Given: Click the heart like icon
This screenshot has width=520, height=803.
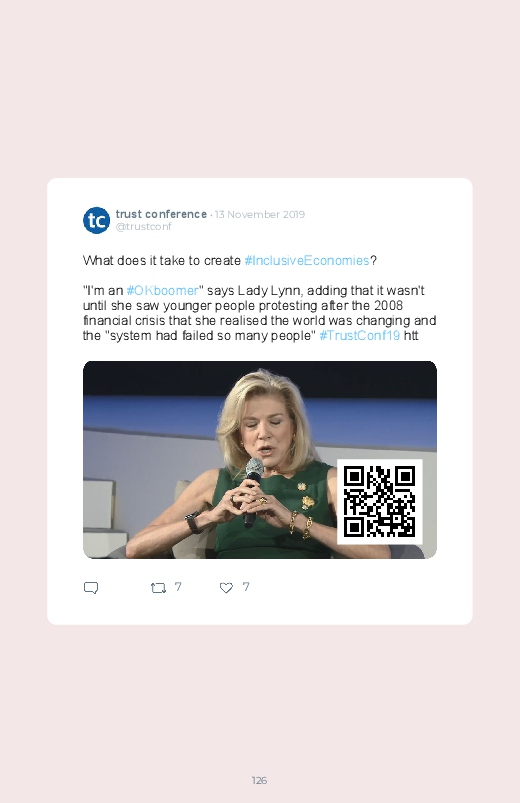Looking at the screenshot, I should (226, 588).
